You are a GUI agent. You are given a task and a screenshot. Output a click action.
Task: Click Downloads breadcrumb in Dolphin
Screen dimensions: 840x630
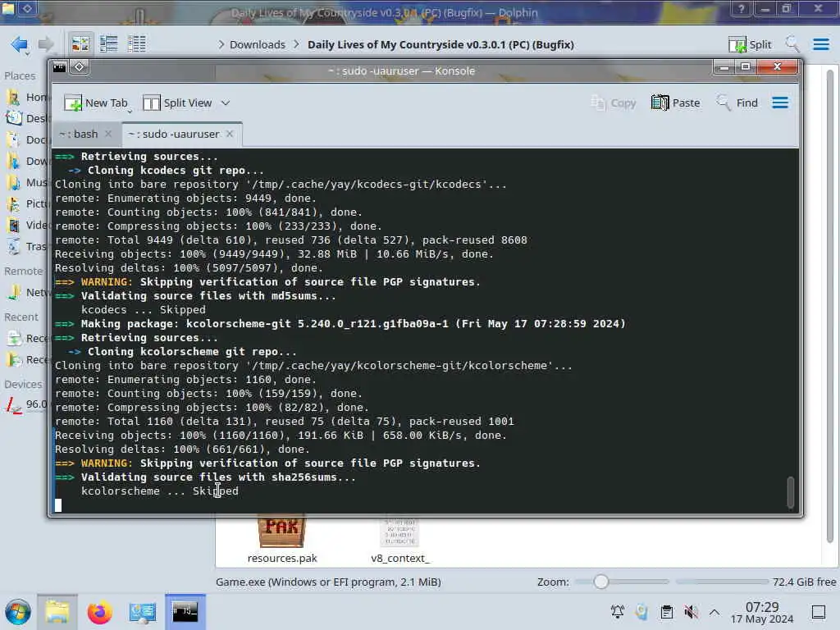(x=257, y=44)
